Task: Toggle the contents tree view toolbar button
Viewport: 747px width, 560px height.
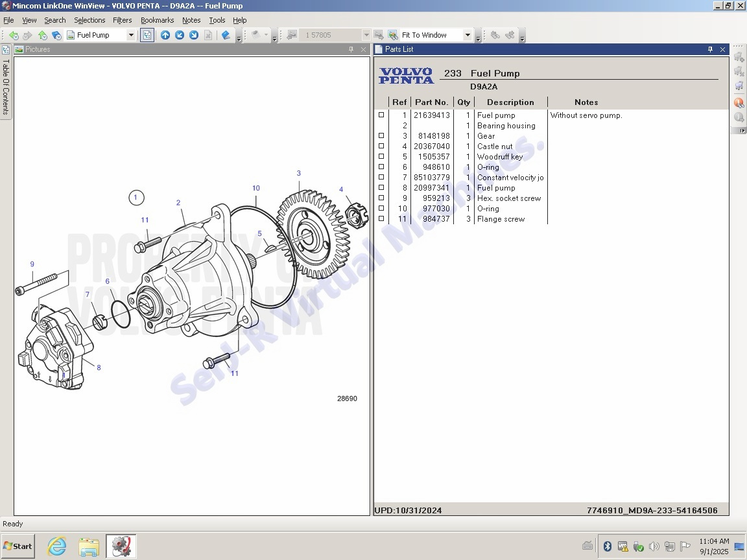Action: [x=147, y=35]
